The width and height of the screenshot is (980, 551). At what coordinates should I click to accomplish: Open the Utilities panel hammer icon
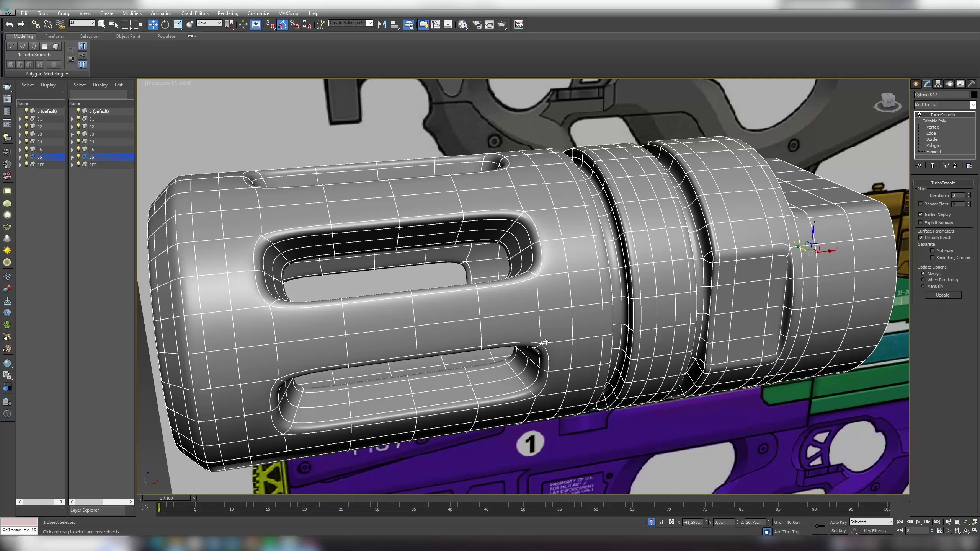tap(972, 84)
